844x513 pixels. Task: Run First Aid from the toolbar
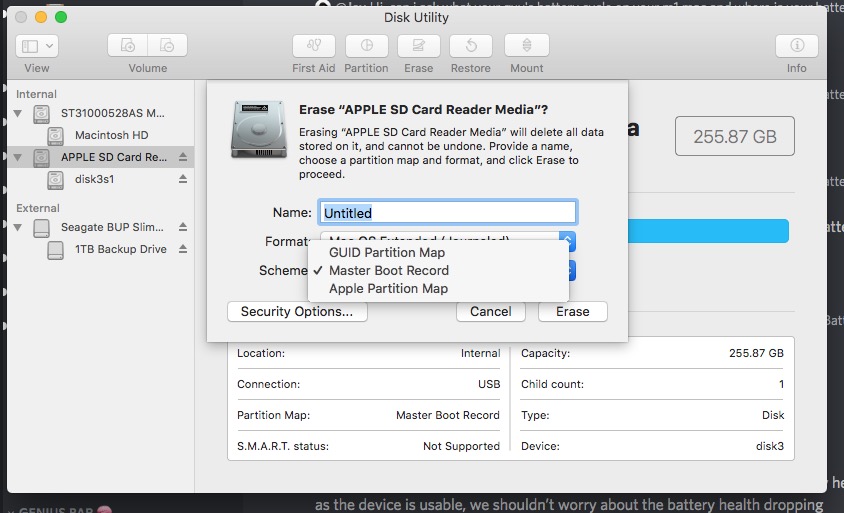(314, 45)
